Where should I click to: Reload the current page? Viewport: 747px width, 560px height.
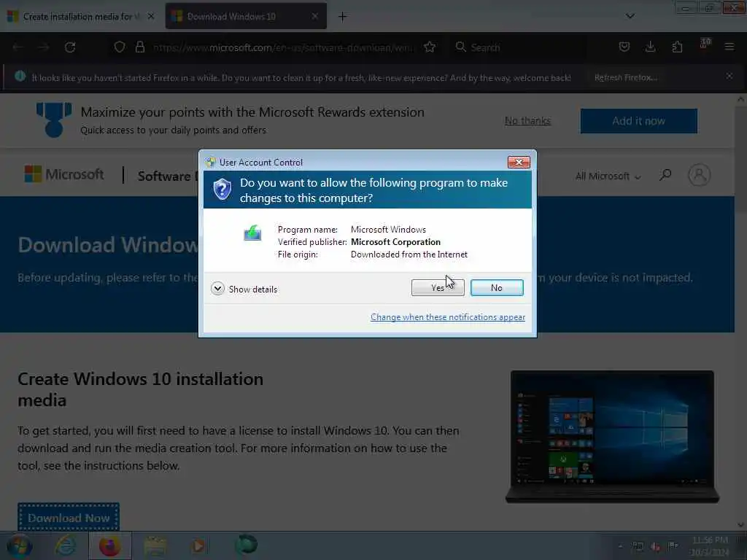click(x=70, y=47)
